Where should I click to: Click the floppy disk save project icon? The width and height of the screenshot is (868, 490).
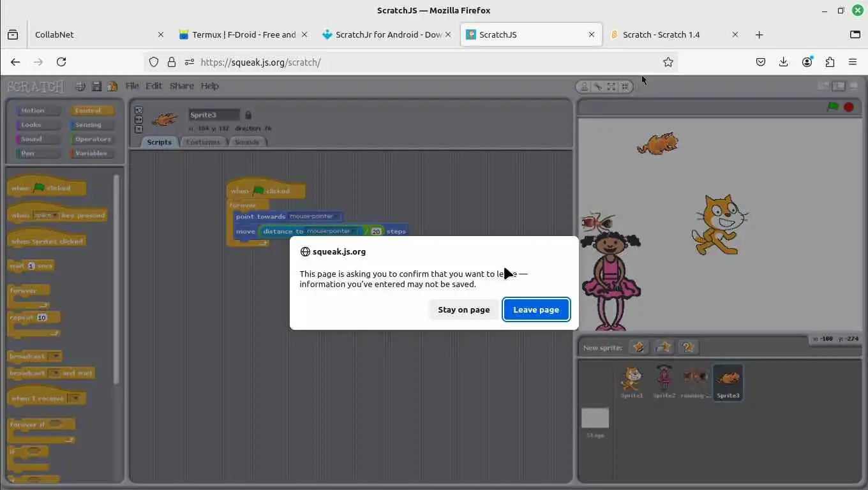96,86
